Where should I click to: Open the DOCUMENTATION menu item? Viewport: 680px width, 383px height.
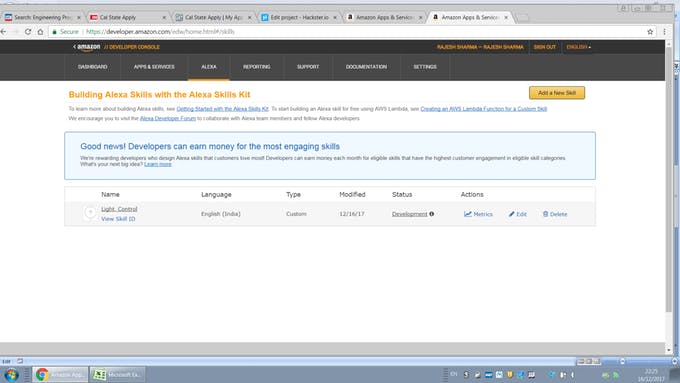coord(366,67)
